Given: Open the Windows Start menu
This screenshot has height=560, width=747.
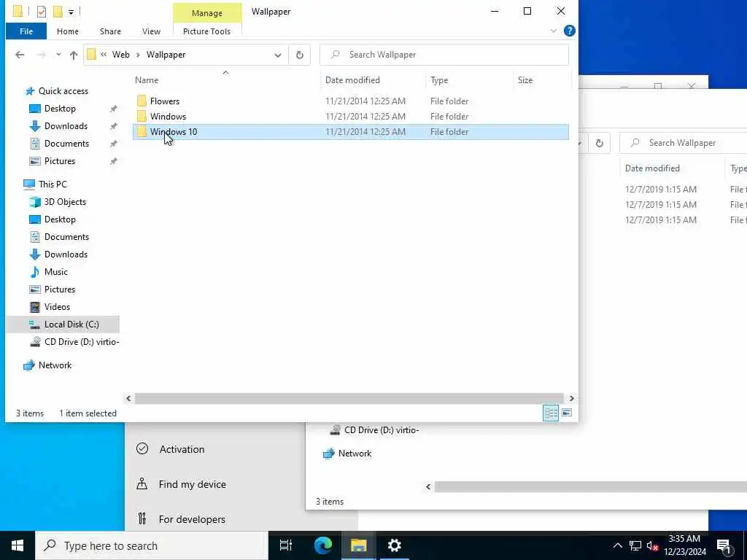Looking at the screenshot, I should pos(18,545).
